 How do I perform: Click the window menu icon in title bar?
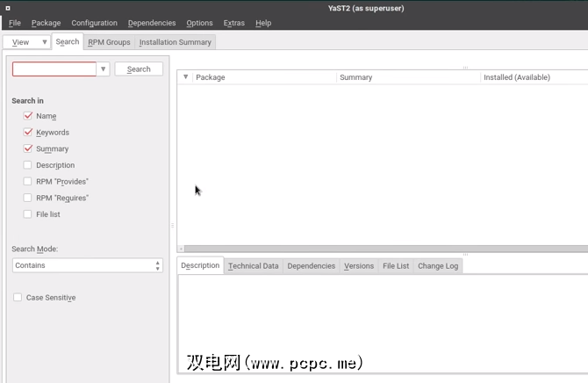coord(8,8)
